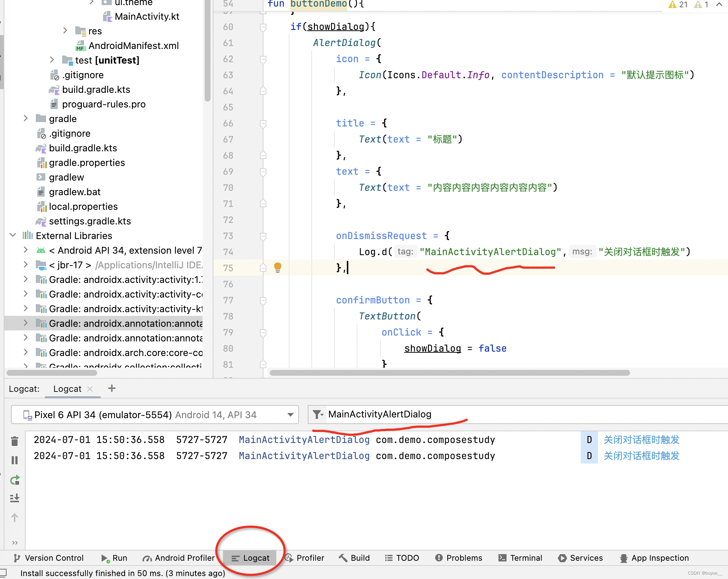
Task: Open the Build tool window
Action: (x=354, y=558)
